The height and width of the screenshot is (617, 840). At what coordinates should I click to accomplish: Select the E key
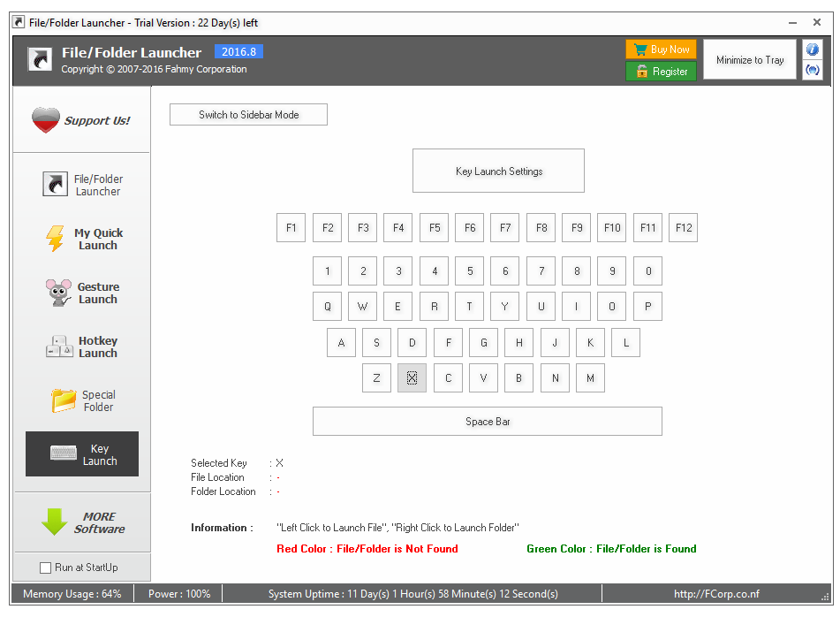click(x=398, y=307)
